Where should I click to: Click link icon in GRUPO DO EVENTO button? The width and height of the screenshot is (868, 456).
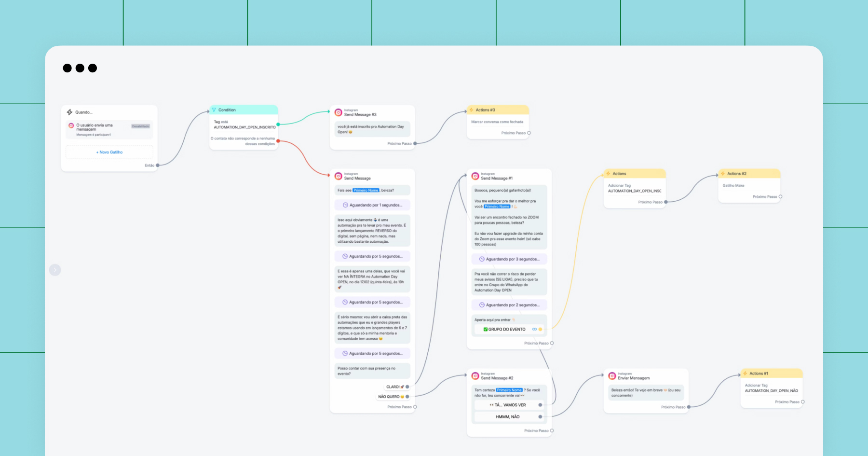(534, 330)
